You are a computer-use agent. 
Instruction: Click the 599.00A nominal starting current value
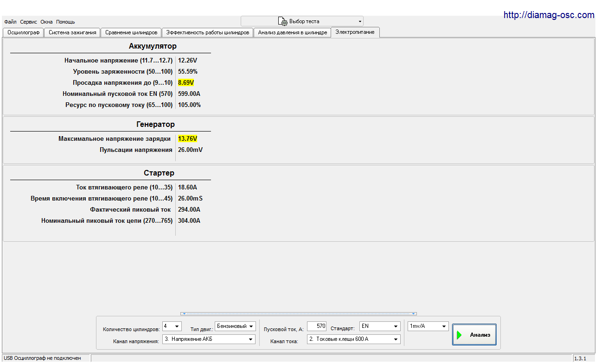coord(189,94)
